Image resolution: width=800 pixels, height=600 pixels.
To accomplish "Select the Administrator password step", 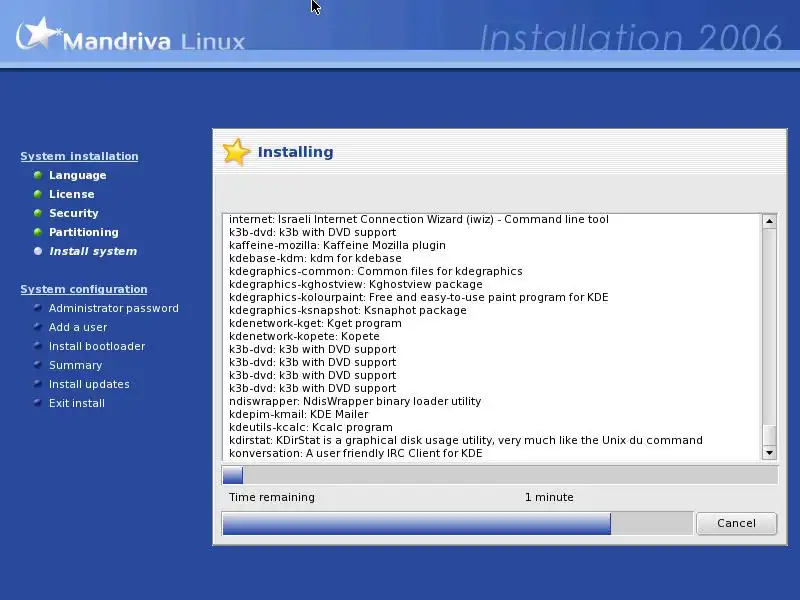I will [x=114, y=308].
